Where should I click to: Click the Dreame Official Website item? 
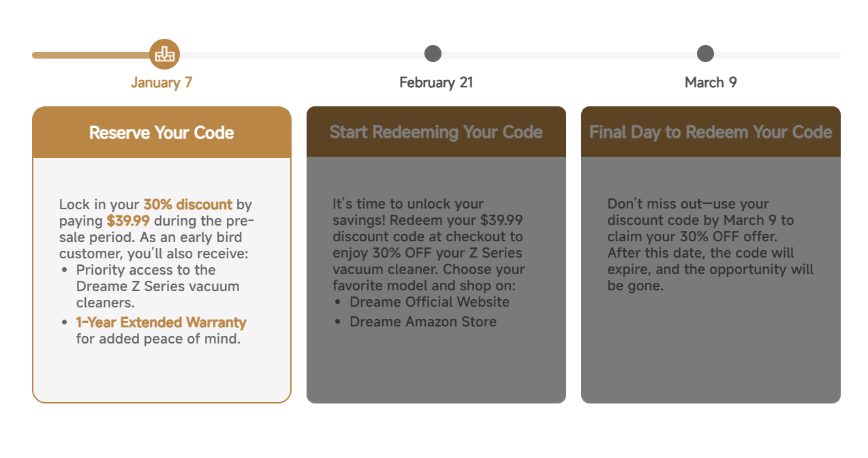pos(429,302)
